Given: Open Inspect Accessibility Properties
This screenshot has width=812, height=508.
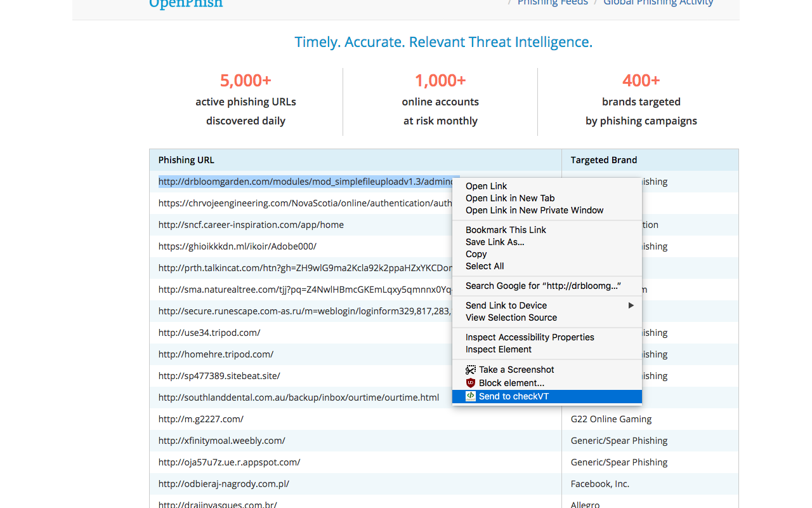Looking at the screenshot, I should (530, 337).
